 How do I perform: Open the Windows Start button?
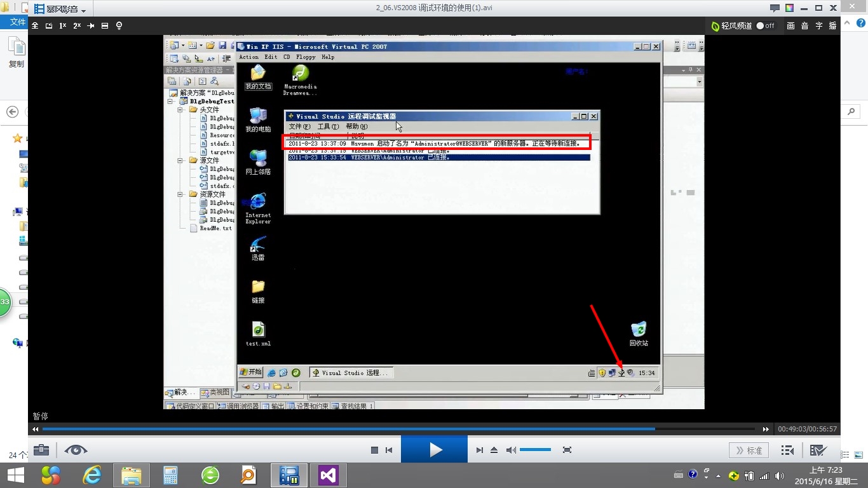pos(15,475)
